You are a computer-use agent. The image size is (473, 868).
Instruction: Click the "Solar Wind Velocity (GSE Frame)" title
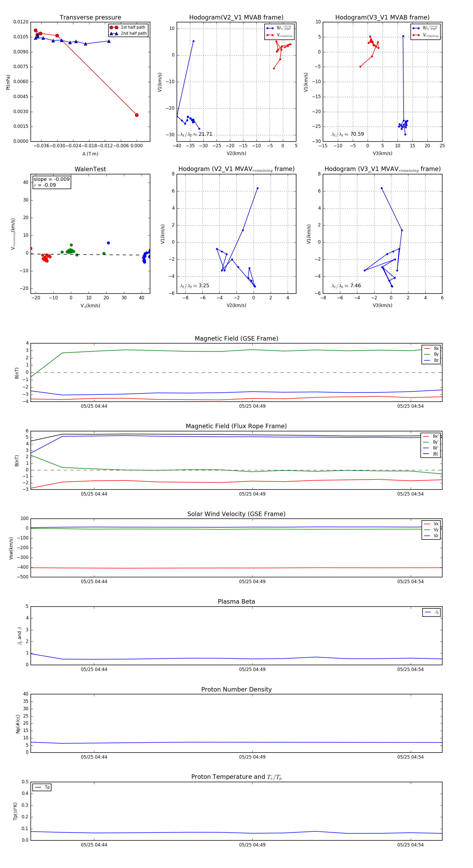(236, 514)
